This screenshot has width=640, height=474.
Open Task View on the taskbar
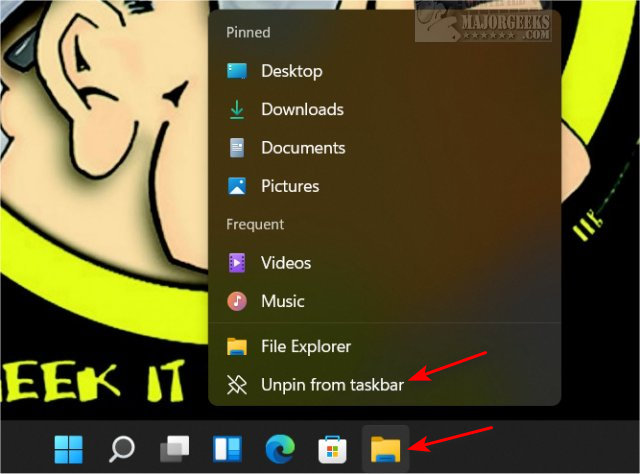coord(175,449)
